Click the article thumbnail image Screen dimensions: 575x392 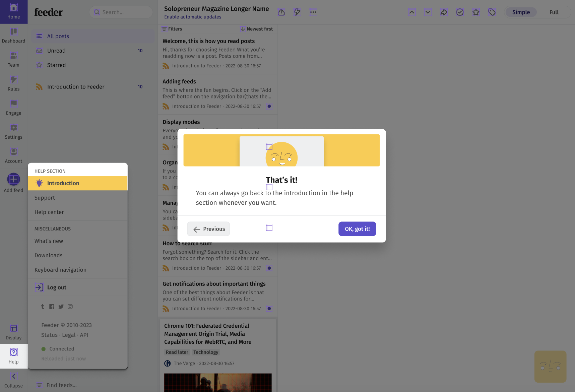[x=218, y=383]
